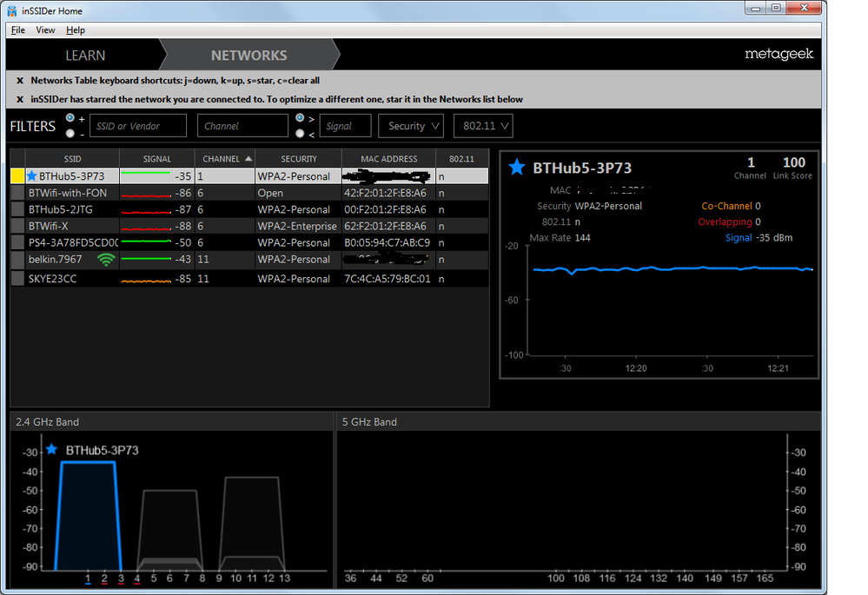Viewport: 868px width, 595px height.
Task: Select the SKYE23CC network row
Action: [249, 279]
